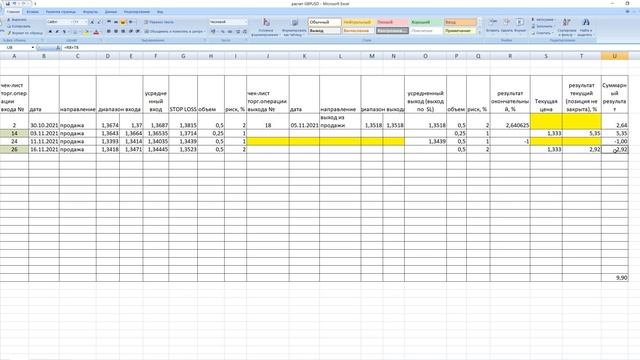Decrease the font size with shrink font
The image size is (640, 360).
point(98,22)
